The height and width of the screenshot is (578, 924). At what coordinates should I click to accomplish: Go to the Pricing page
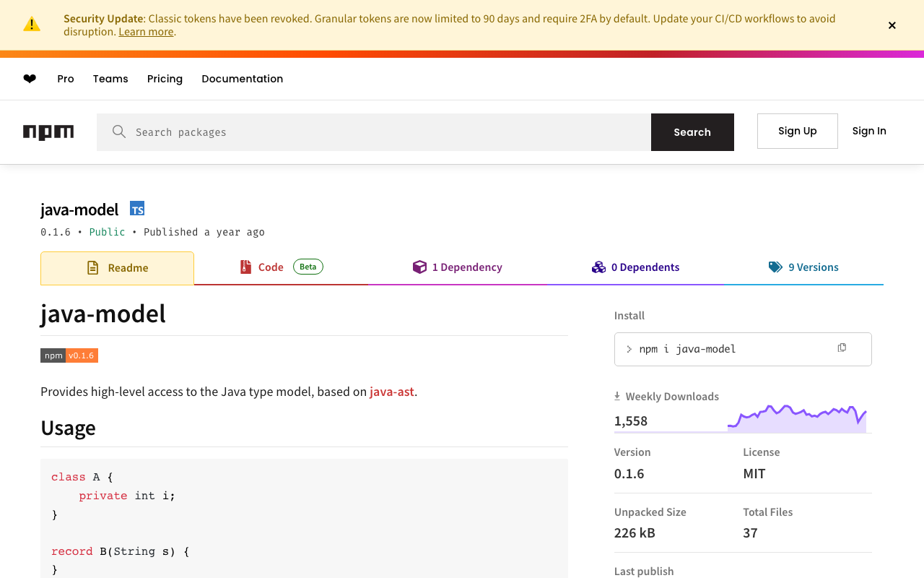tap(165, 79)
